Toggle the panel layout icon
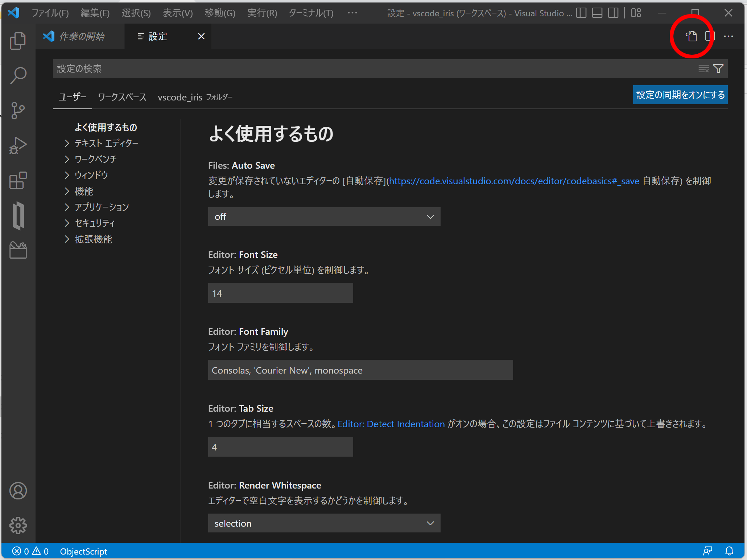This screenshot has width=747, height=560. pos(597,13)
